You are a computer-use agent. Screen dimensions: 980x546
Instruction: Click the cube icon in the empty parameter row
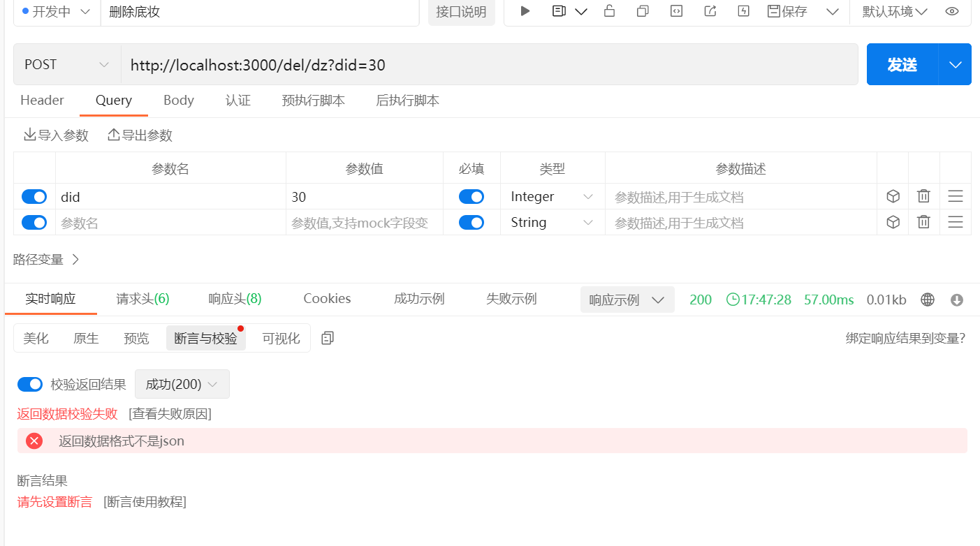pos(893,222)
